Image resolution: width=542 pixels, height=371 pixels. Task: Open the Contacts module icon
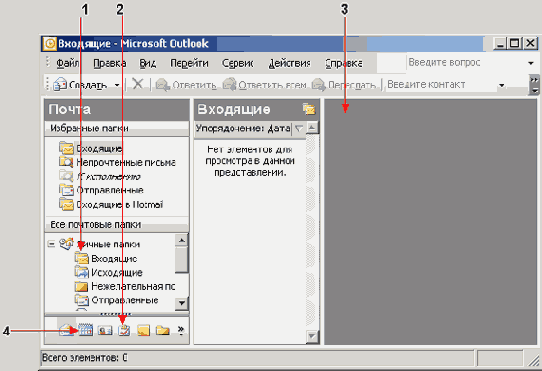105,330
